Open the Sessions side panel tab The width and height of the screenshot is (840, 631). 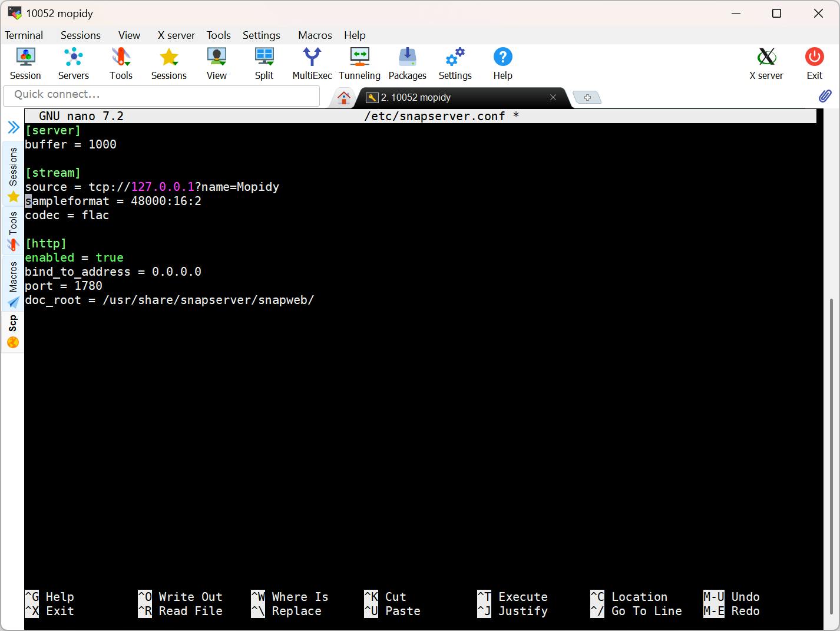[x=13, y=174]
